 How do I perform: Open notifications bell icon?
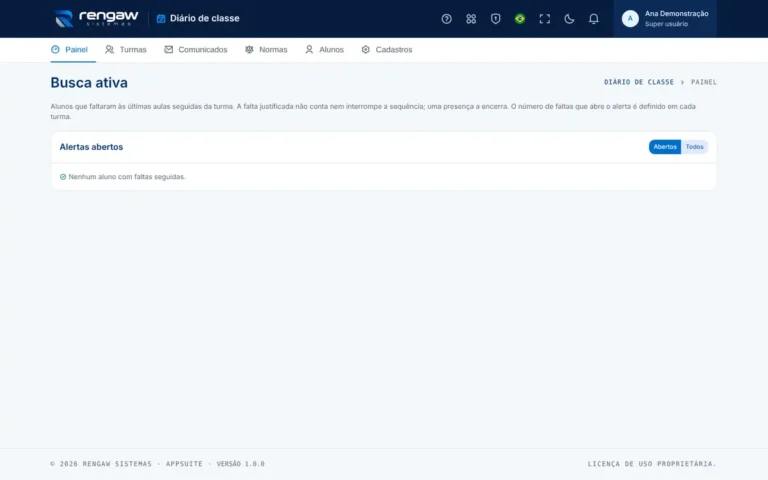tap(593, 19)
